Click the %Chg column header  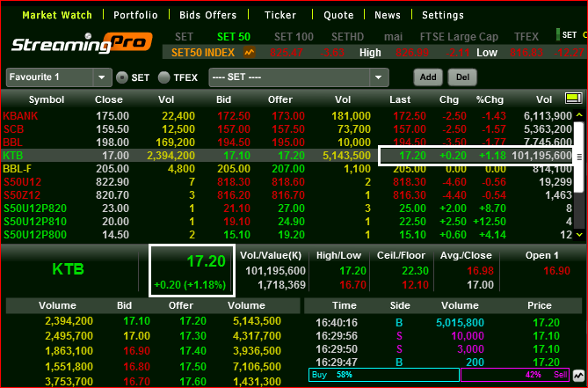(x=490, y=99)
